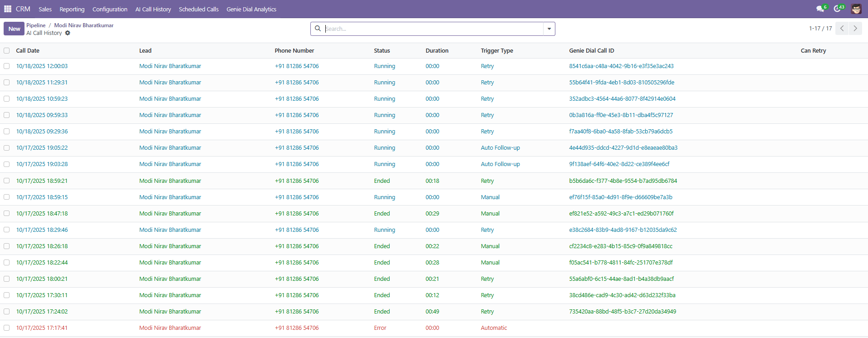Open call ID 0b3a816a-ff0e-45e3-8b11-dba4f5c97127

[621, 115]
